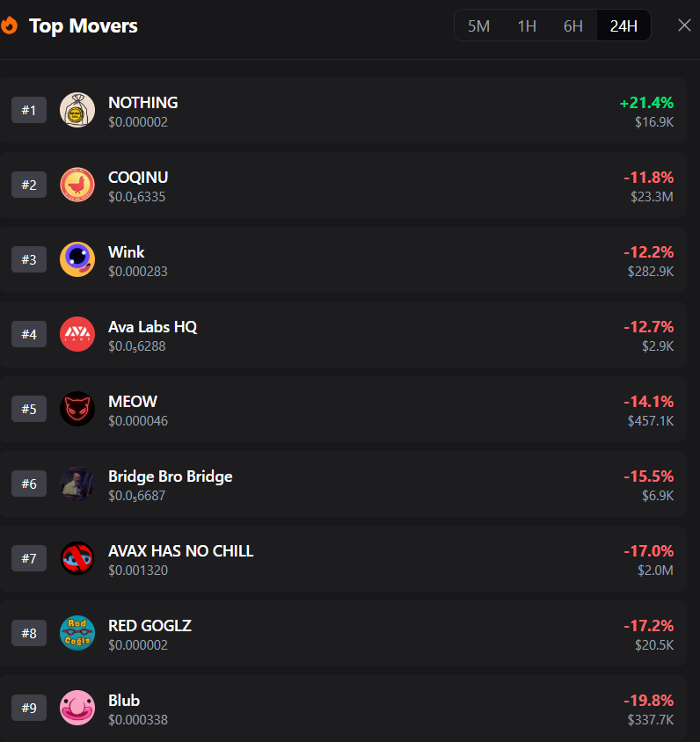Switch to the 5M timeframe tab
700x742 pixels.
478,25
